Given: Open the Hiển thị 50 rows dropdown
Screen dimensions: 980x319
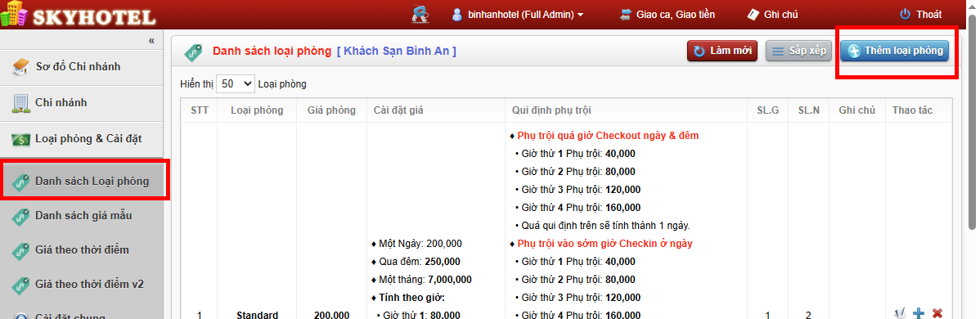Looking at the screenshot, I should 236,83.
